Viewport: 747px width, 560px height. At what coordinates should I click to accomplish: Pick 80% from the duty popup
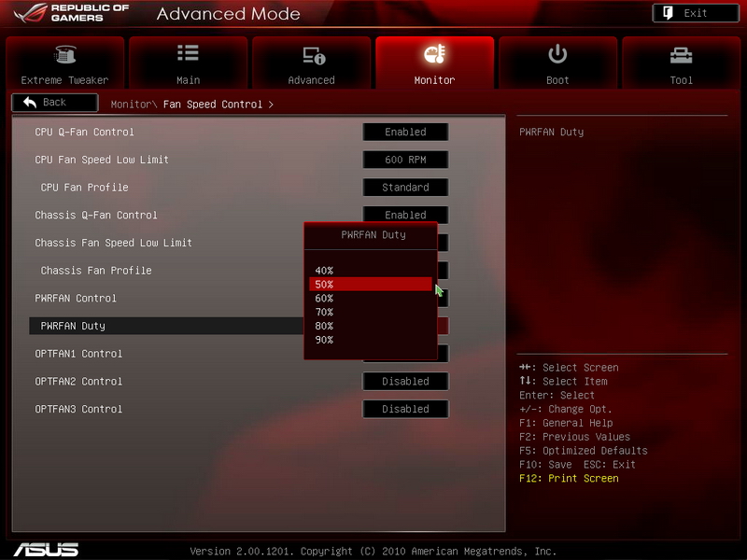coord(371,326)
